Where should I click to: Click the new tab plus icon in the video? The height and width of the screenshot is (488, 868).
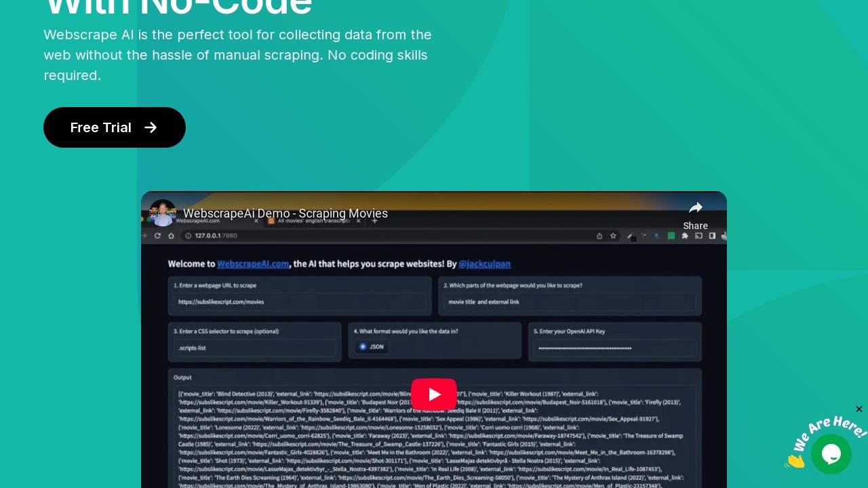pos(374,220)
